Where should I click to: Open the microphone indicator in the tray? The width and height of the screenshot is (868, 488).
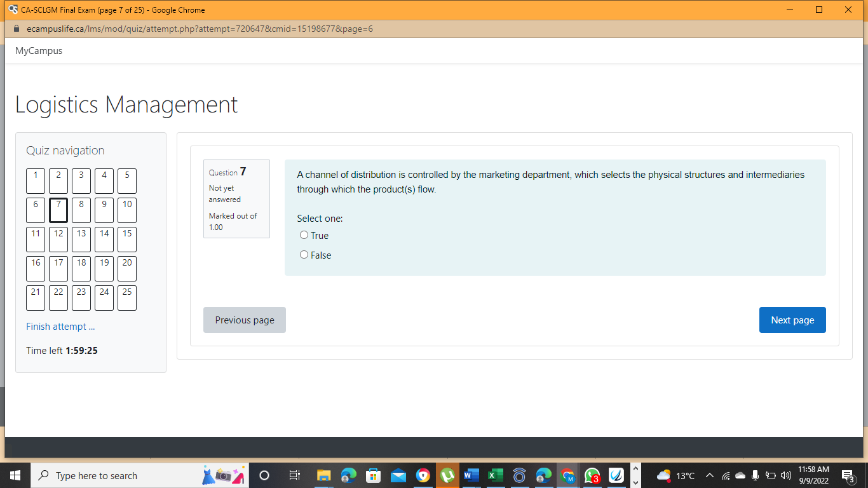point(755,475)
